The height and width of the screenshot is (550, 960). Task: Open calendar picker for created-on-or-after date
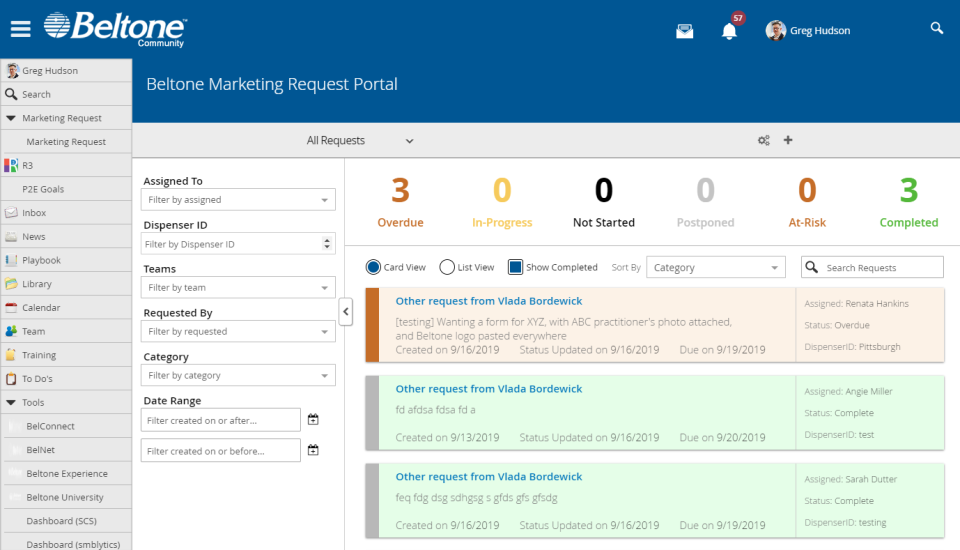pos(313,420)
